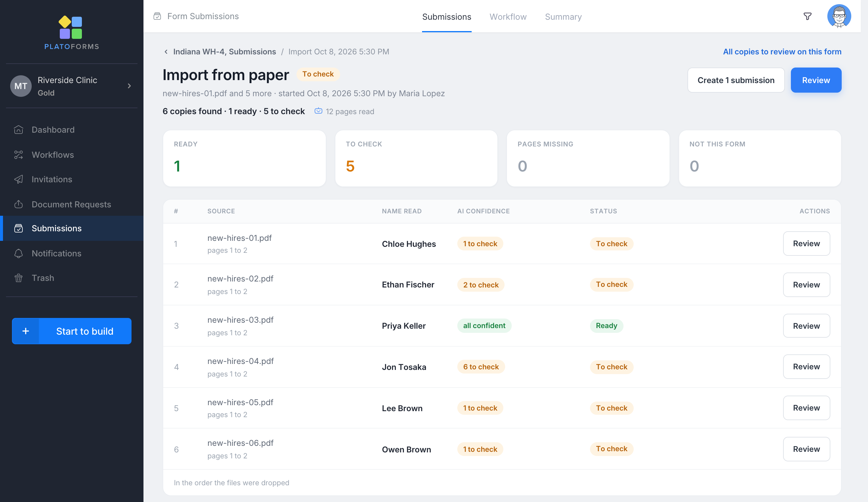Image resolution: width=868 pixels, height=502 pixels.
Task: Review Lee Brown's copy
Action: coord(806,408)
